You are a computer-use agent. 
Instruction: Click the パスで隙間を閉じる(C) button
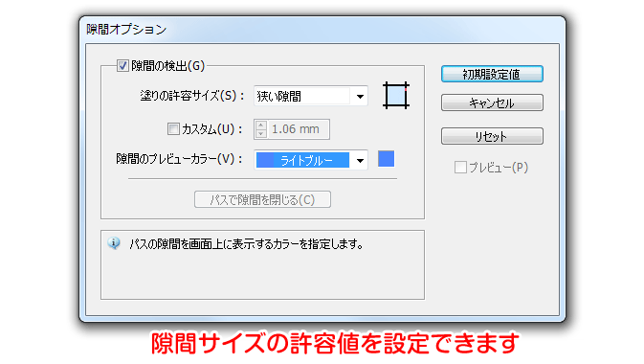click(262, 199)
